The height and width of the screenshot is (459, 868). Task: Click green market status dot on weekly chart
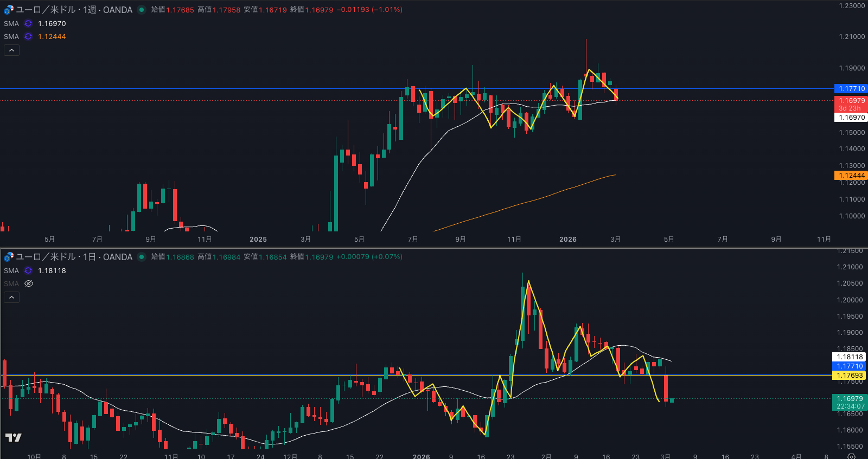coord(142,10)
